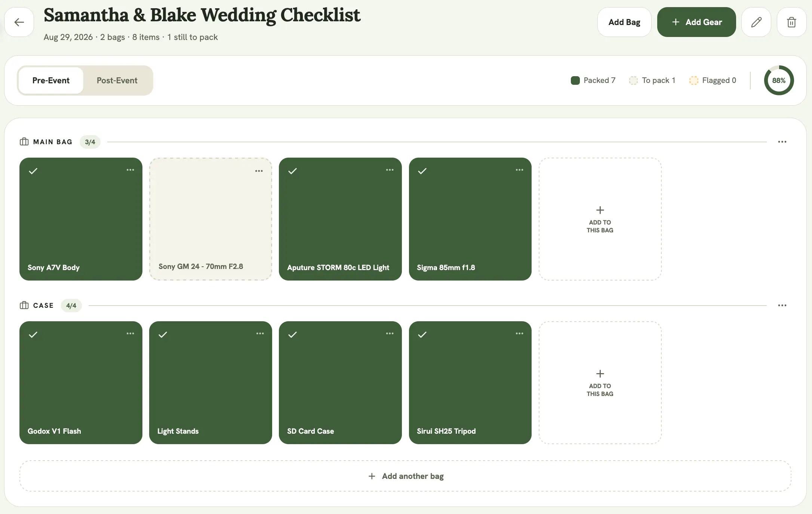The height and width of the screenshot is (514, 812).
Task: Add item to Main Bag tile
Action: click(600, 219)
